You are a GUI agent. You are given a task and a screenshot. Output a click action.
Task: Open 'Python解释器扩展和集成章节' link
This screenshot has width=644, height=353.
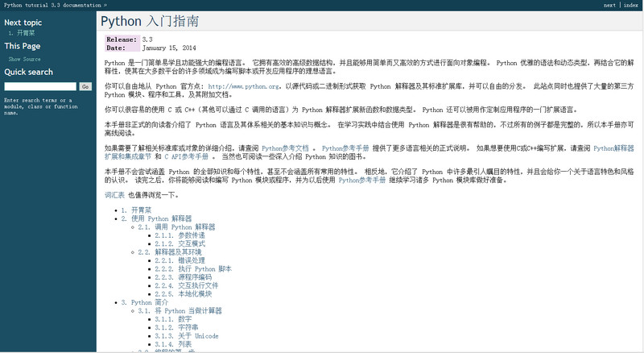click(613, 148)
